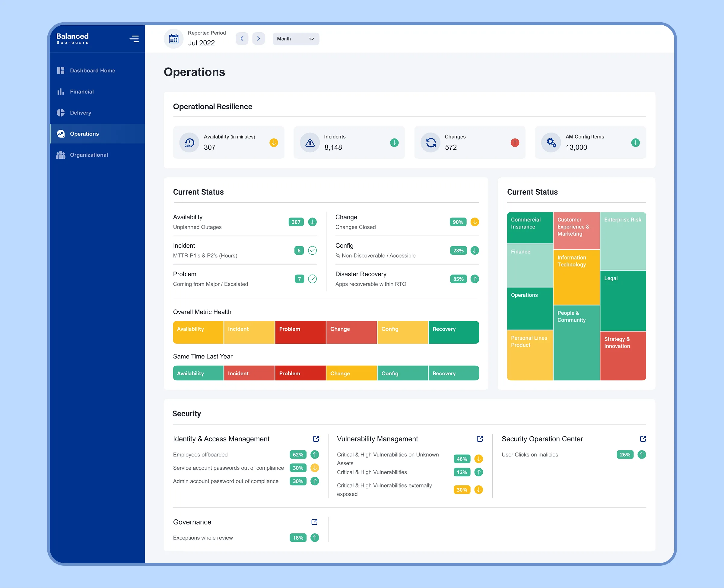
Task: Collapse sidebar with the hamburger menu icon
Action: pos(134,39)
